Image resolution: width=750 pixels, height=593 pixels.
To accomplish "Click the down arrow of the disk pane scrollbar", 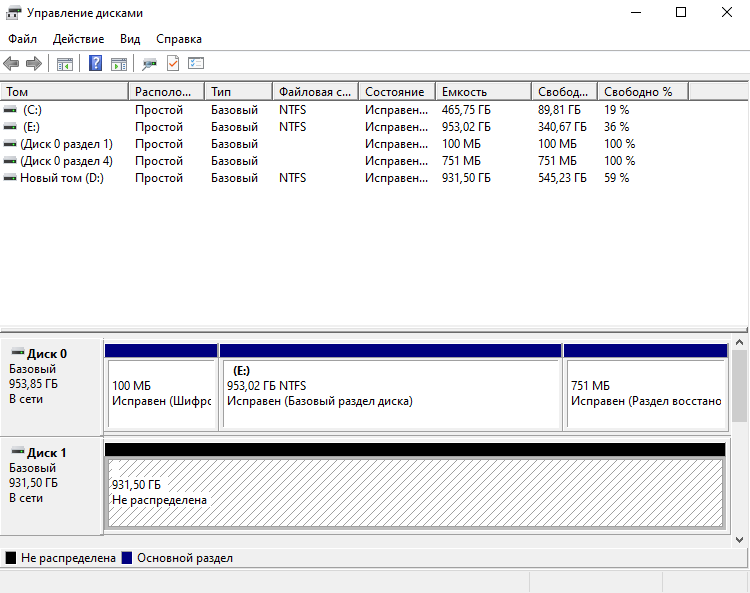I will (740, 539).
